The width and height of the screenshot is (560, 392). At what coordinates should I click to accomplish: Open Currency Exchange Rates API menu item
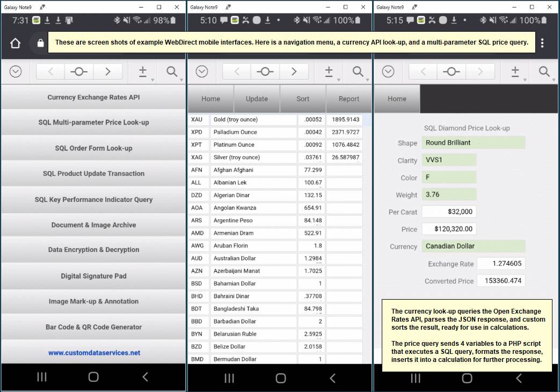93,97
